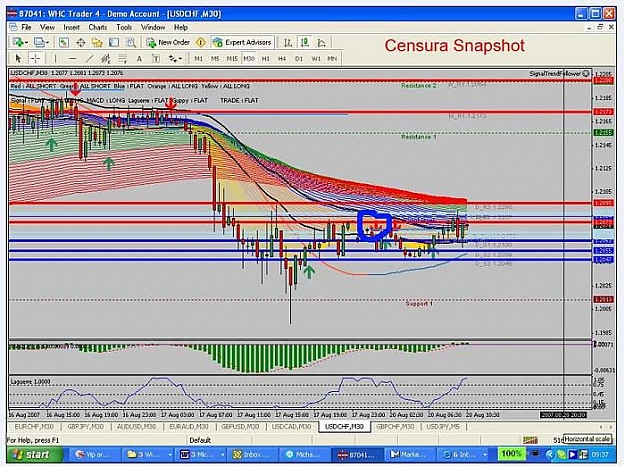The image size is (625, 467).
Task: Open the Tools menu
Action: pos(124,27)
